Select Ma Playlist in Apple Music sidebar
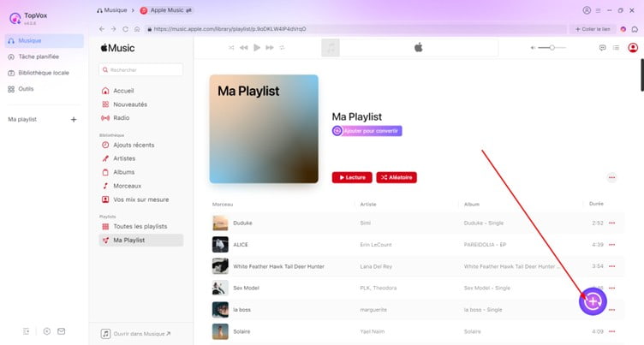The width and height of the screenshot is (644, 345). click(140, 241)
